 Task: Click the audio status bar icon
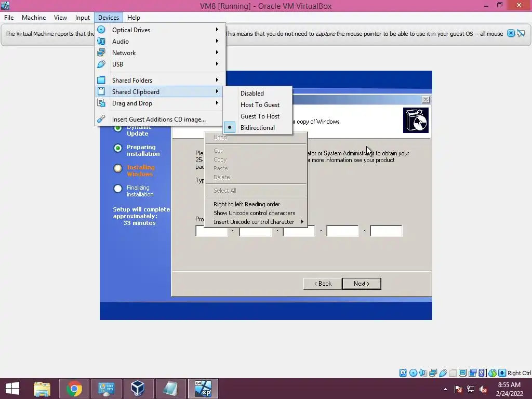click(423, 373)
